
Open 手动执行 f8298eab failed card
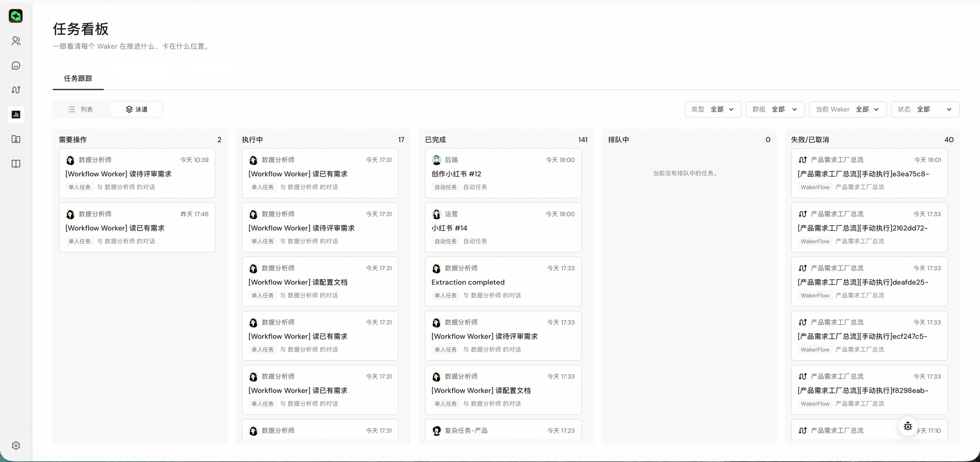(x=869, y=390)
